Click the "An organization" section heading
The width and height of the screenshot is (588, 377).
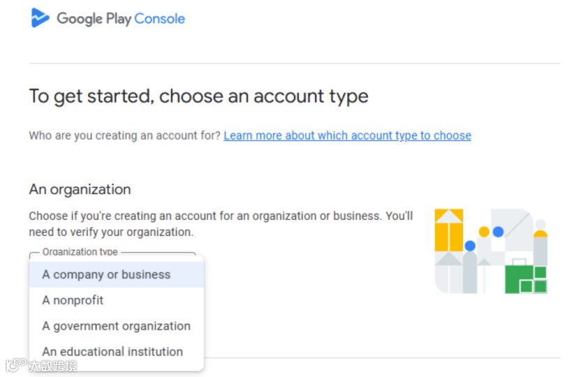coord(80,189)
